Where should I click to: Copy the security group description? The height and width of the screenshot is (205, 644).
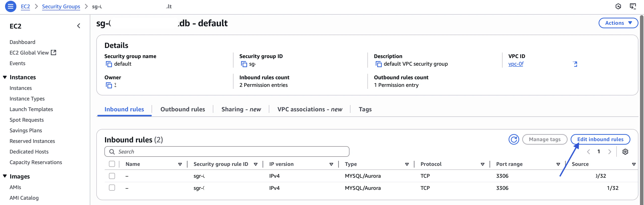coord(378,64)
